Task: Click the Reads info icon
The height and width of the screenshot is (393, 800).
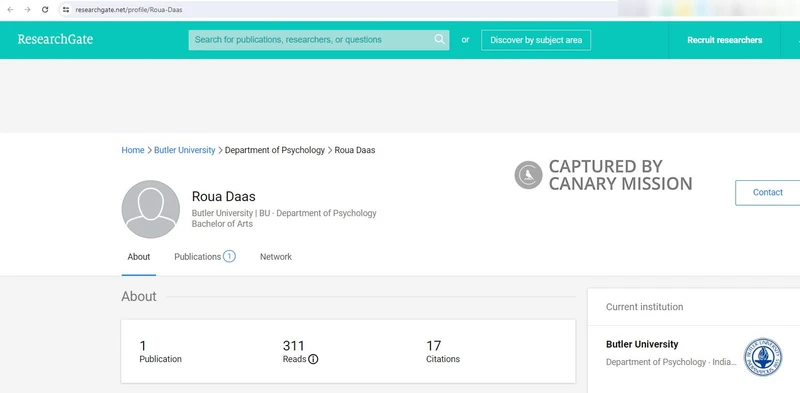Action: pyautogui.click(x=313, y=359)
